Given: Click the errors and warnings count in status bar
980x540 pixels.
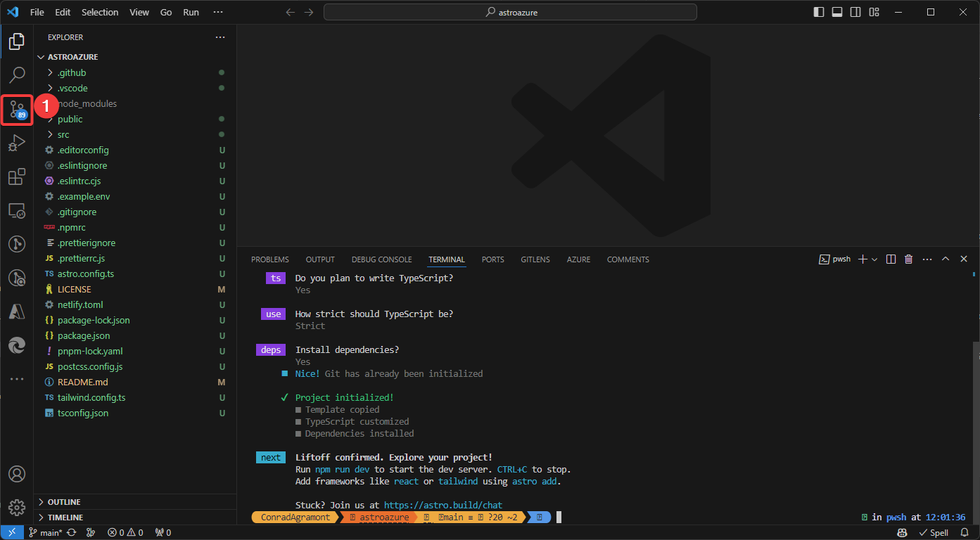Looking at the screenshot, I should (x=125, y=532).
